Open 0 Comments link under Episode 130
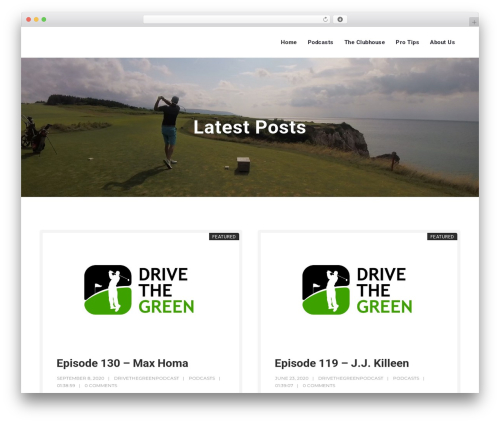This screenshot has height=423, width=500. (x=101, y=385)
